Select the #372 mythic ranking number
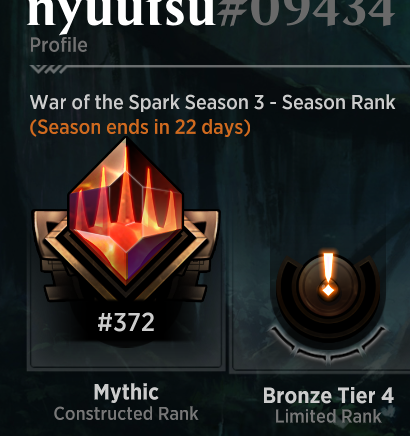The image size is (410, 436). [x=126, y=322]
